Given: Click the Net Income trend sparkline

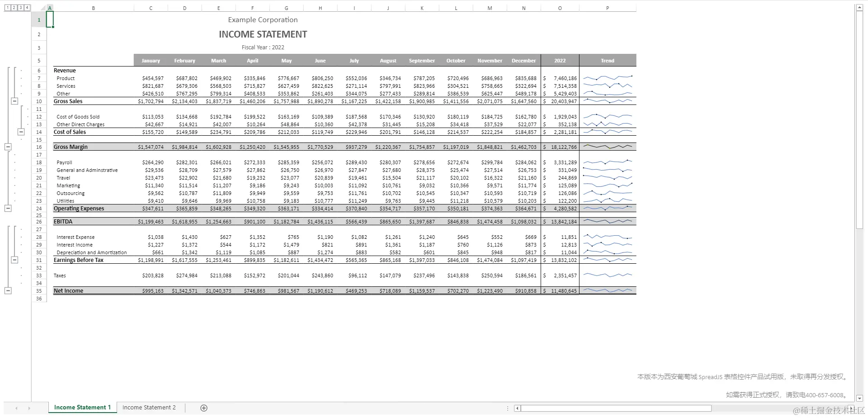Looking at the screenshot, I should [608, 291].
